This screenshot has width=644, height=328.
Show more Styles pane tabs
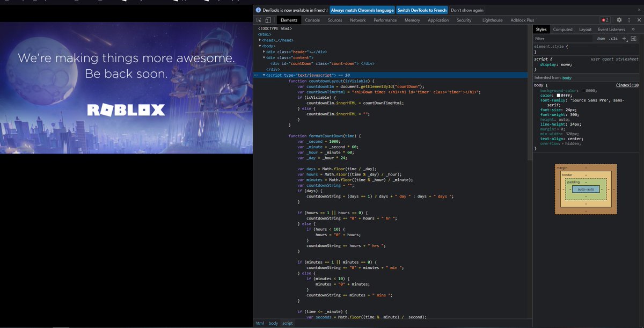[x=634, y=30]
